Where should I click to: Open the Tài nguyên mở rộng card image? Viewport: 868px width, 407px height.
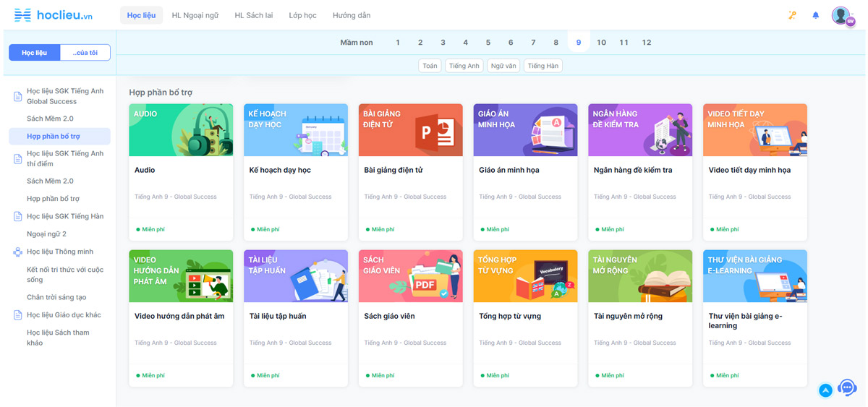[x=640, y=276]
